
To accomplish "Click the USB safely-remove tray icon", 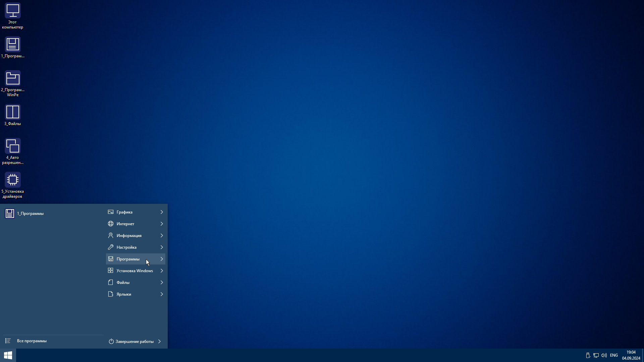I will (x=588, y=355).
